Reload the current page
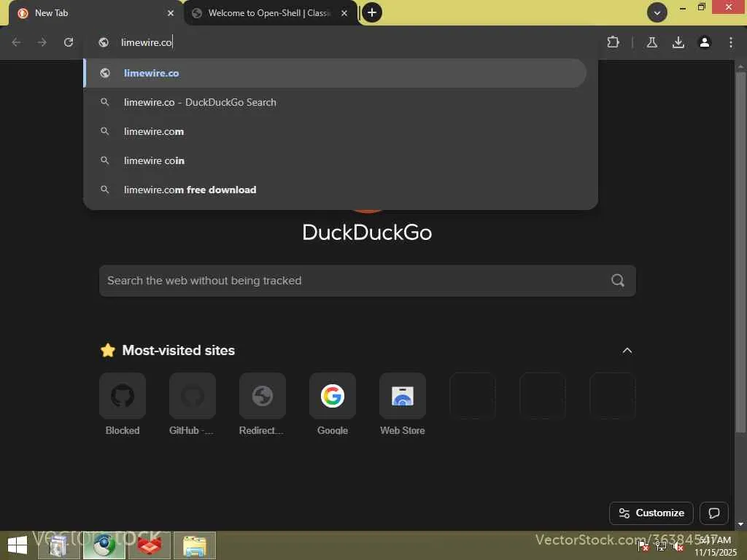Screen dimensions: 747x560 (69, 42)
